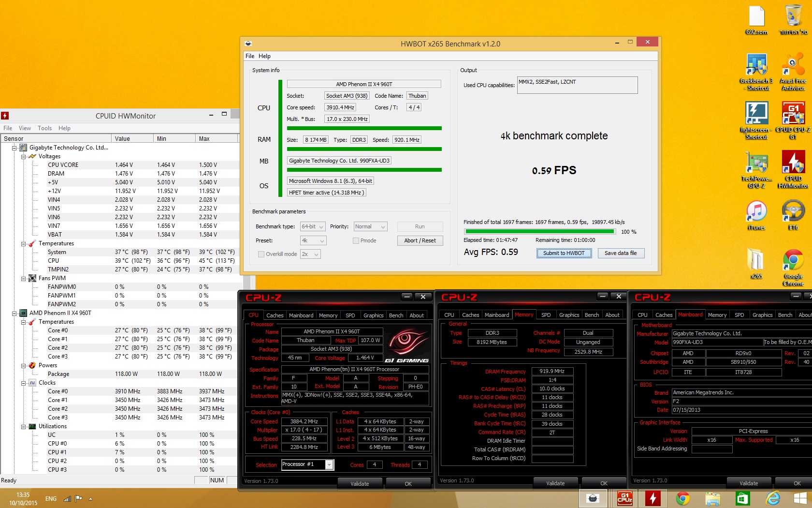Open the Preset 4k dropdown
The image size is (812, 508).
[x=313, y=240]
